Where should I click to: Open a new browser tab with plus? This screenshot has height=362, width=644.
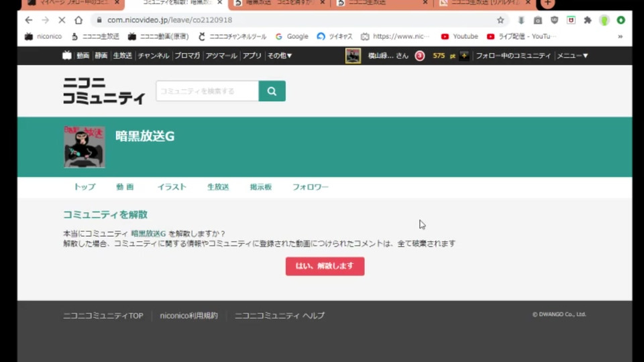pos(547,3)
